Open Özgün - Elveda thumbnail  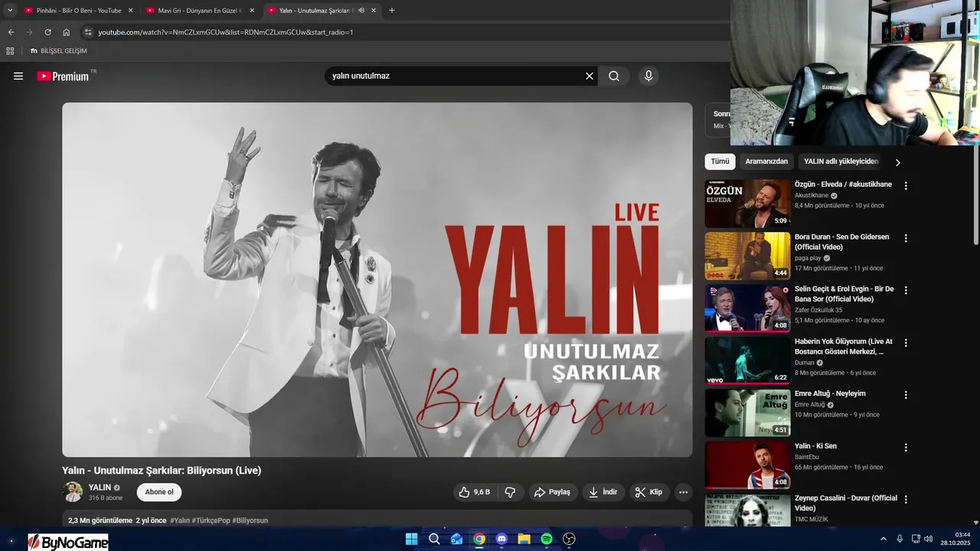(x=747, y=204)
